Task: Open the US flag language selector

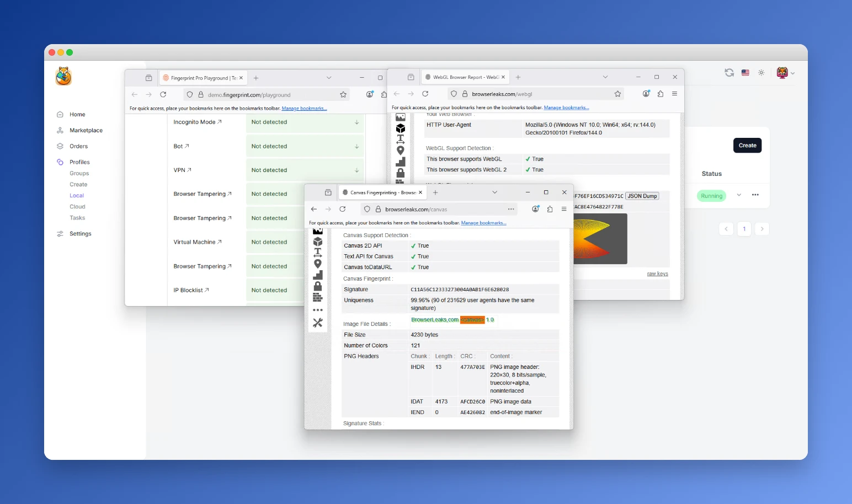Action: [745, 72]
